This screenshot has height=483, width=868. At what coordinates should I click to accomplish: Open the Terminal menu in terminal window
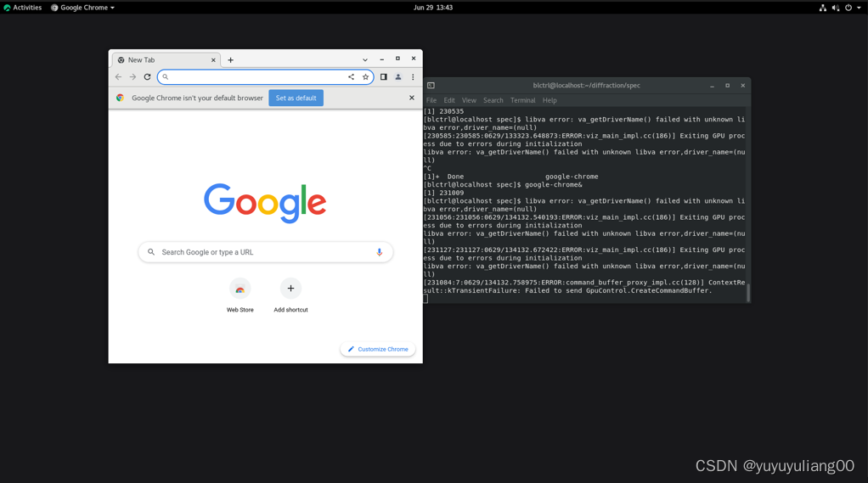point(522,100)
